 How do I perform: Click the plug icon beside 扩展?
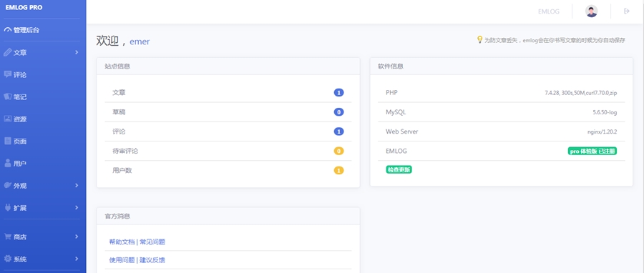click(x=7, y=207)
